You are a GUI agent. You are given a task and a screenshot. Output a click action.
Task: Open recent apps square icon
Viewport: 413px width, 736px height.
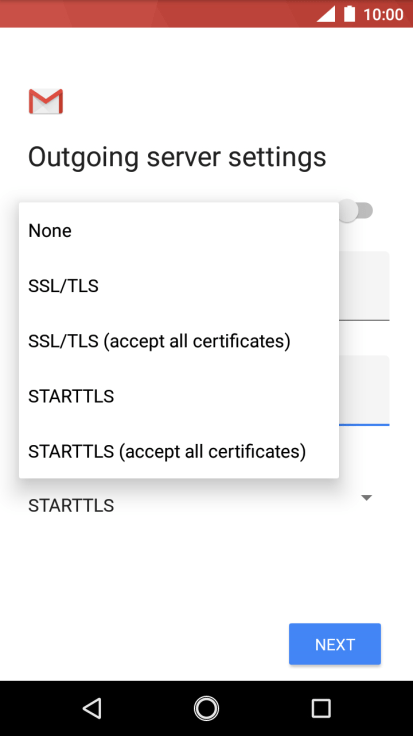tap(321, 708)
